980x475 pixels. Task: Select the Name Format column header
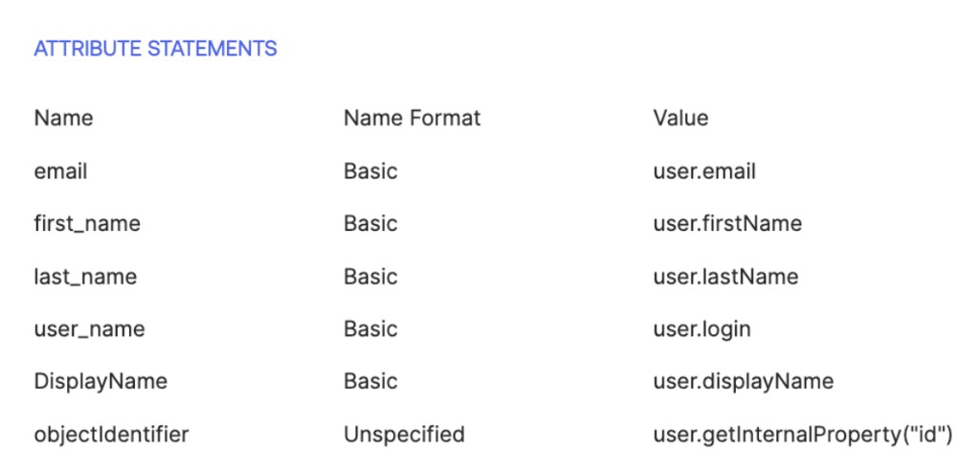(x=412, y=118)
